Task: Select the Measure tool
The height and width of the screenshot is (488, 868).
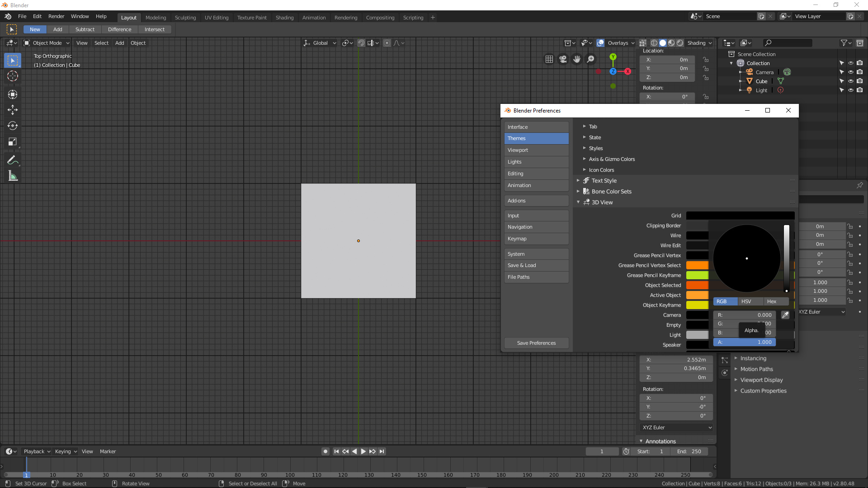Action: (x=12, y=175)
